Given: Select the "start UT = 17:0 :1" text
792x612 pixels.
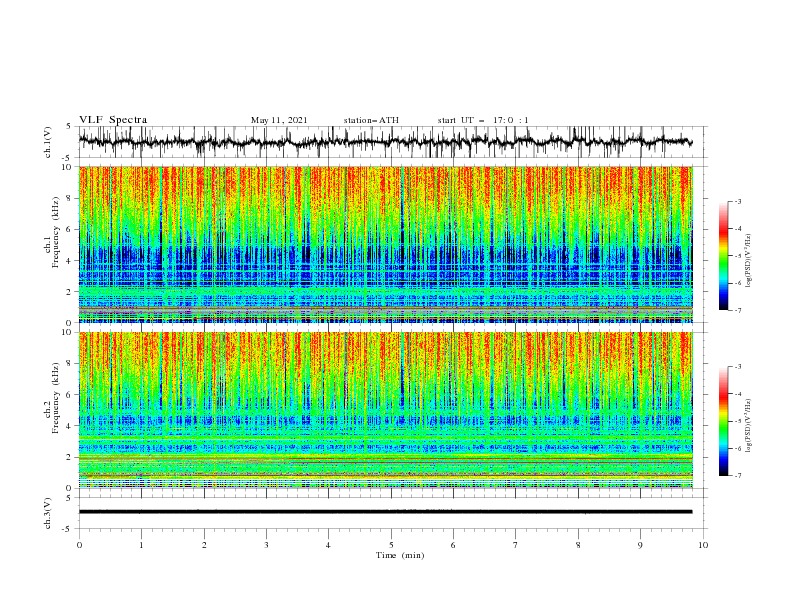Looking at the screenshot, I should pos(483,120).
